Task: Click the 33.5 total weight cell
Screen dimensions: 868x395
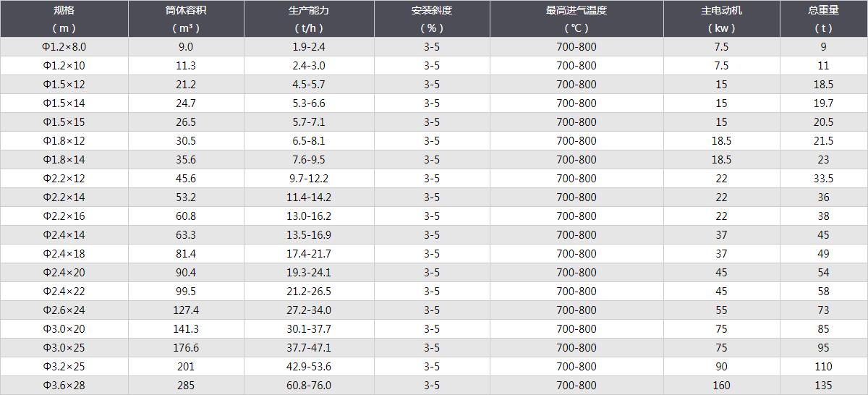Action: (x=823, y=179)
